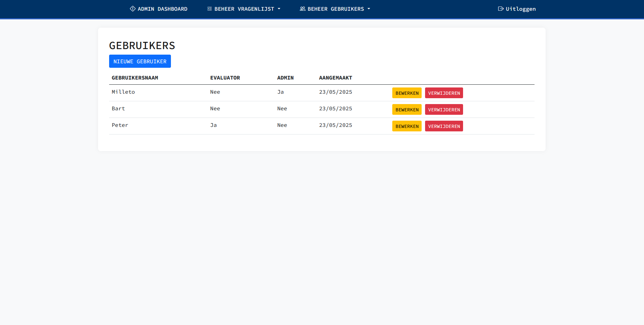The height and width of the screenshot is (325, 644).
Task: Click Bewerken for user Bart
Action: click(407, 109)
